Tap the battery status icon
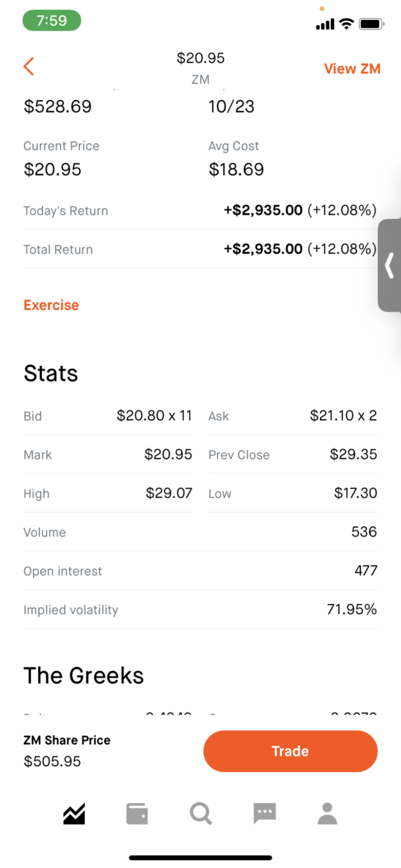 [x=371, y=24]
